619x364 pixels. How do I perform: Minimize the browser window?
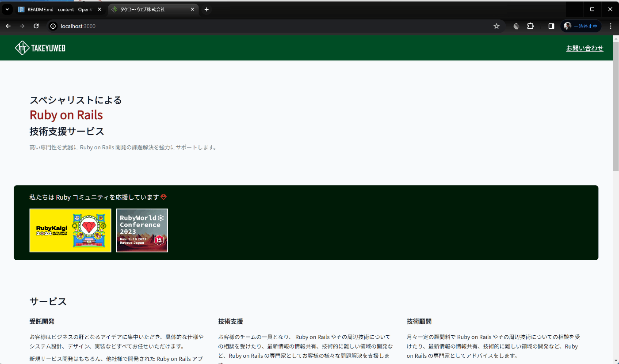pos(574,9)
